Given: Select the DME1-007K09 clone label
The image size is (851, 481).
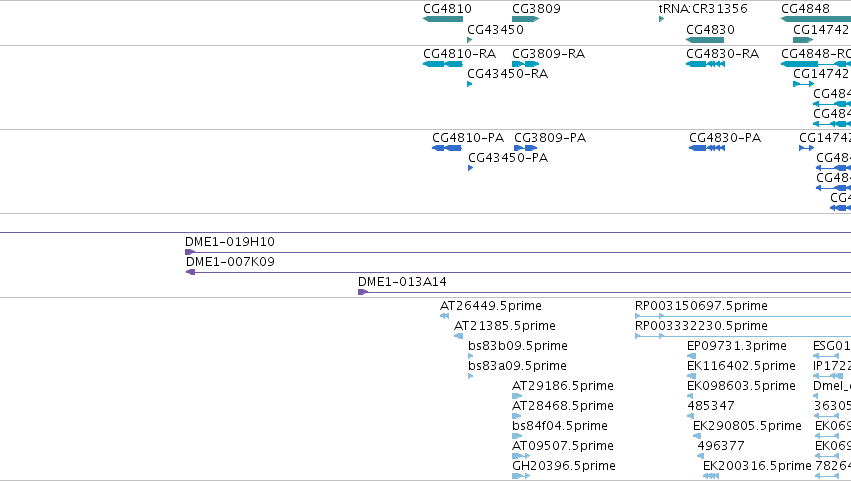Looking at the screenshot, I should tap(231, 262).
